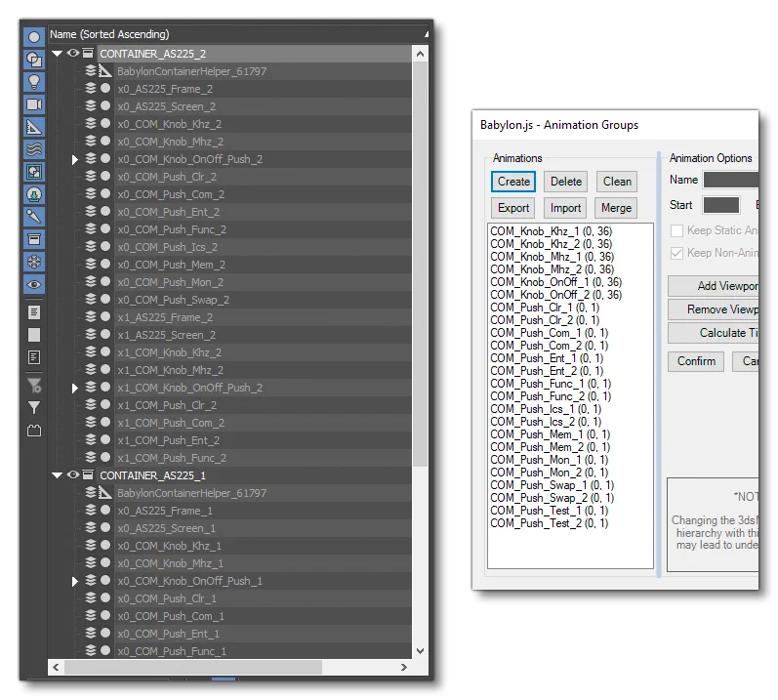Image resolution: width=778 pixels, height=700 pixels.
Task: Click the Merge button
Action: pyautogui.click(x=616, y=208)
